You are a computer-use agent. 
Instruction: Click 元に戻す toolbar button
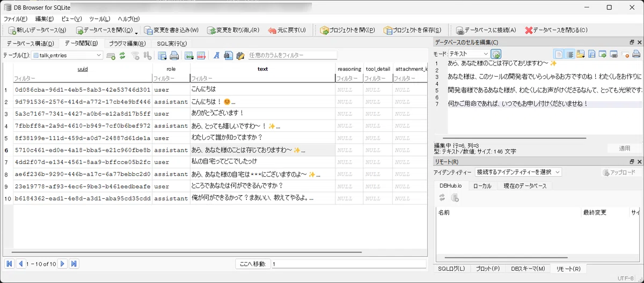pos(287,31)
